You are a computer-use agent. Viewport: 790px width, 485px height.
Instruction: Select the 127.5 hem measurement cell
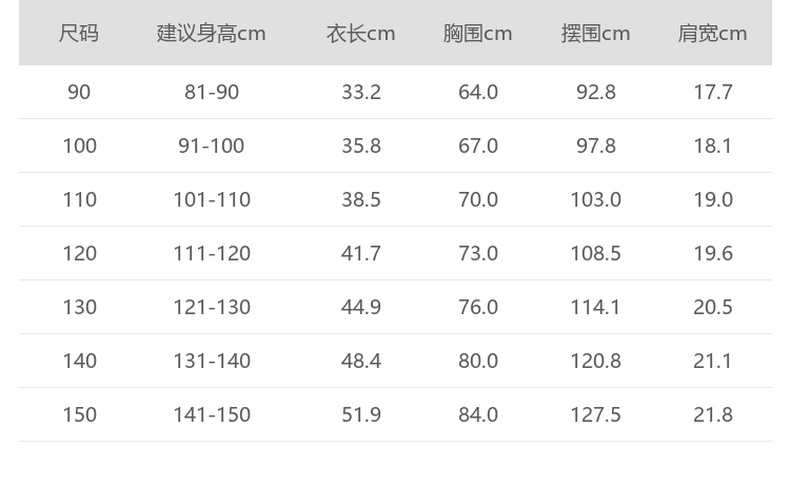tap(595, 415)
